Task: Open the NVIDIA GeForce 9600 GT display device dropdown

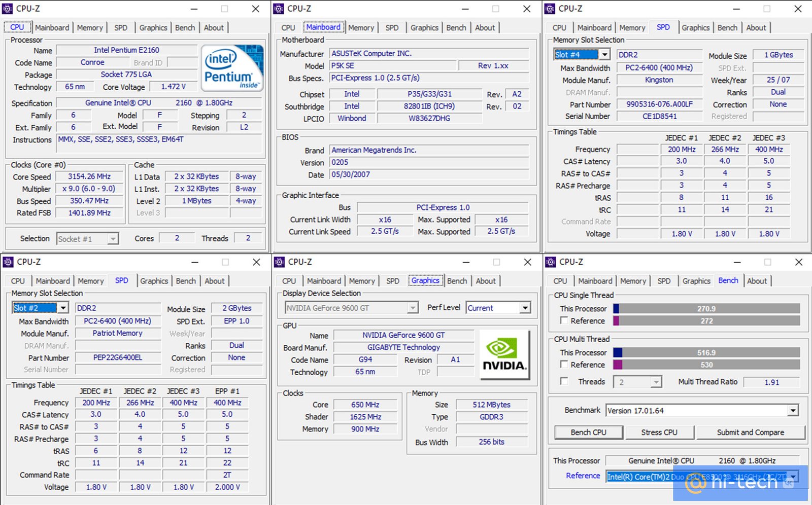Action: (413, 308)
